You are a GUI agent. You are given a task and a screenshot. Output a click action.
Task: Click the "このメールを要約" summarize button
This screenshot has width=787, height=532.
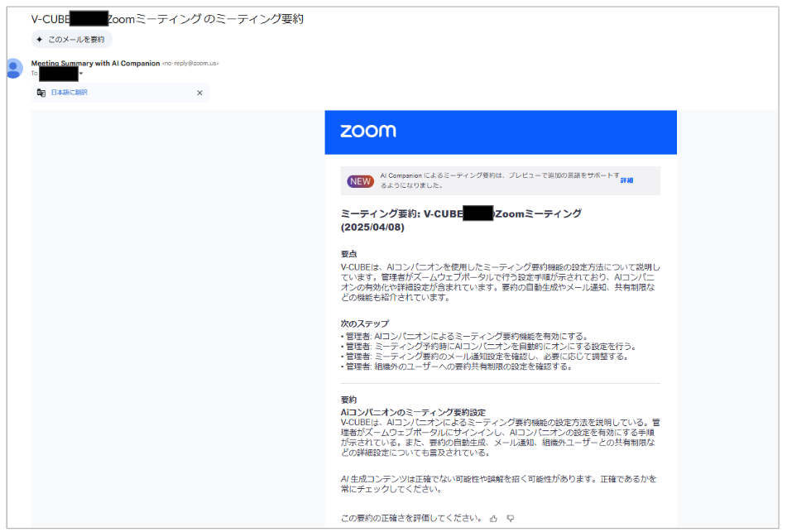pyautogui.click(x=71, y=39)
